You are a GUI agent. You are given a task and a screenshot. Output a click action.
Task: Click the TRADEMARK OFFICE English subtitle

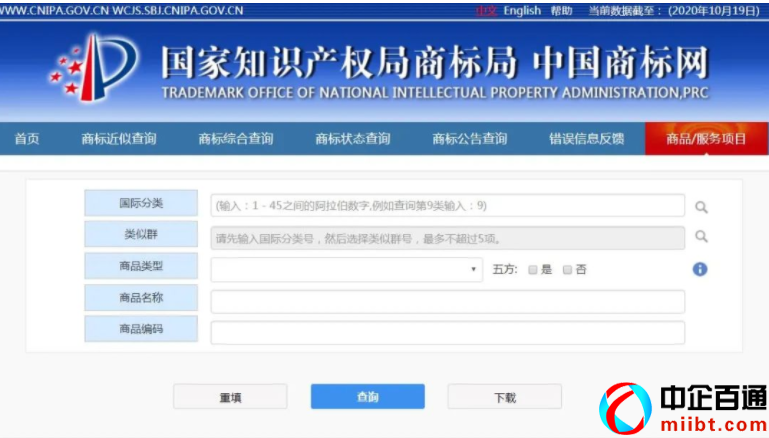(x=436, y=93)
